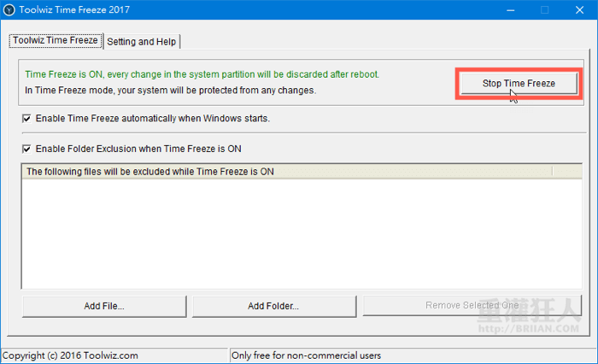Click the narrow empty column header at right

[x=567, y=172]
